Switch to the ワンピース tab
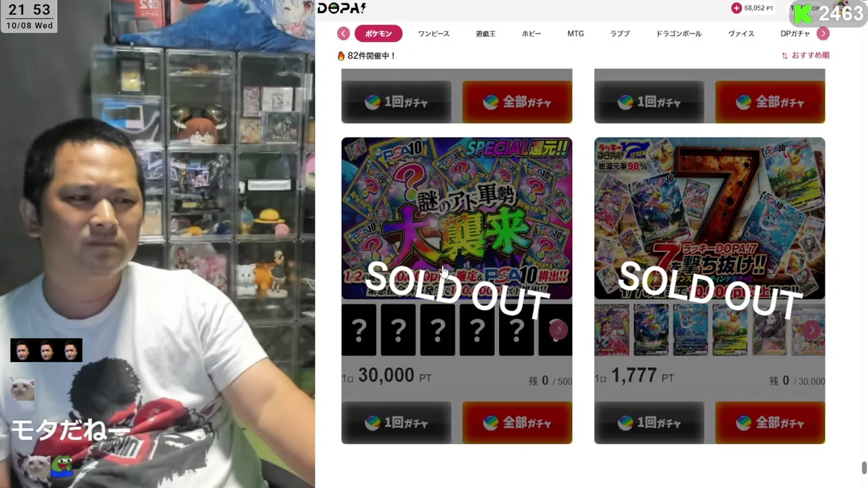868x488 pixels. pyautogui.click(x=433, y=34)
